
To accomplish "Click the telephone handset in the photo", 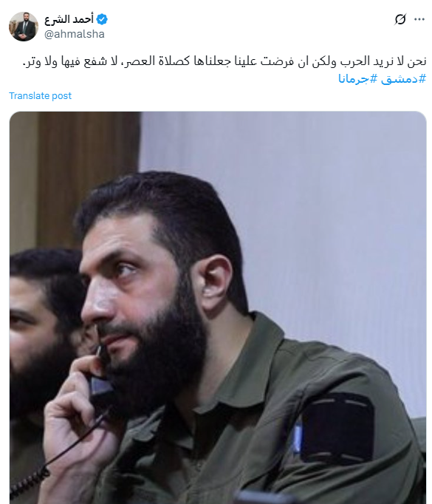I will tap(100, 381).
